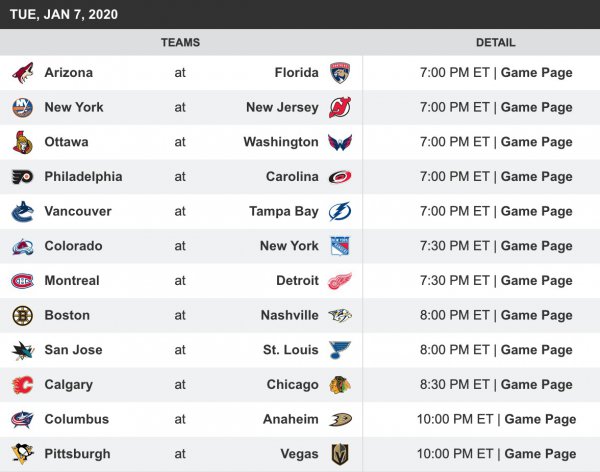Click the New Jersey Devils logo
This screenshot has width=600, height=472.
(340, 107)
